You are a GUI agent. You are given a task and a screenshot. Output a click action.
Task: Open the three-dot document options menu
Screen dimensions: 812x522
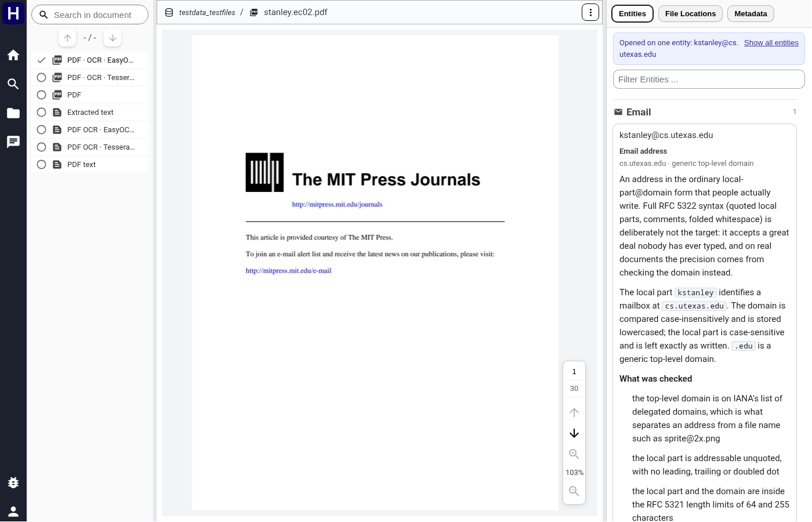[x=590, y=12]
